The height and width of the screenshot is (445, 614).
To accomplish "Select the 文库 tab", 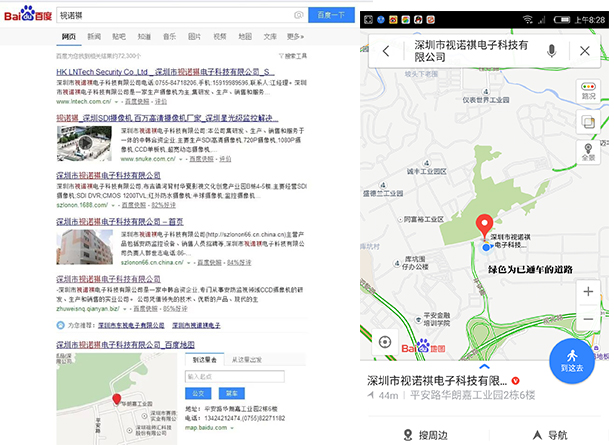I will 270,36.
